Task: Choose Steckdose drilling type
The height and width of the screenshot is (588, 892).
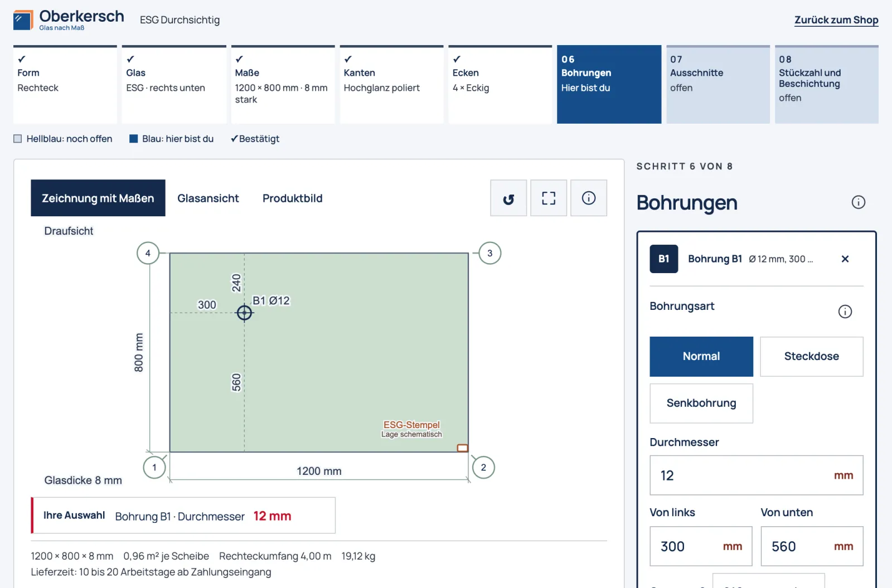Action: [x=812, y=357]
